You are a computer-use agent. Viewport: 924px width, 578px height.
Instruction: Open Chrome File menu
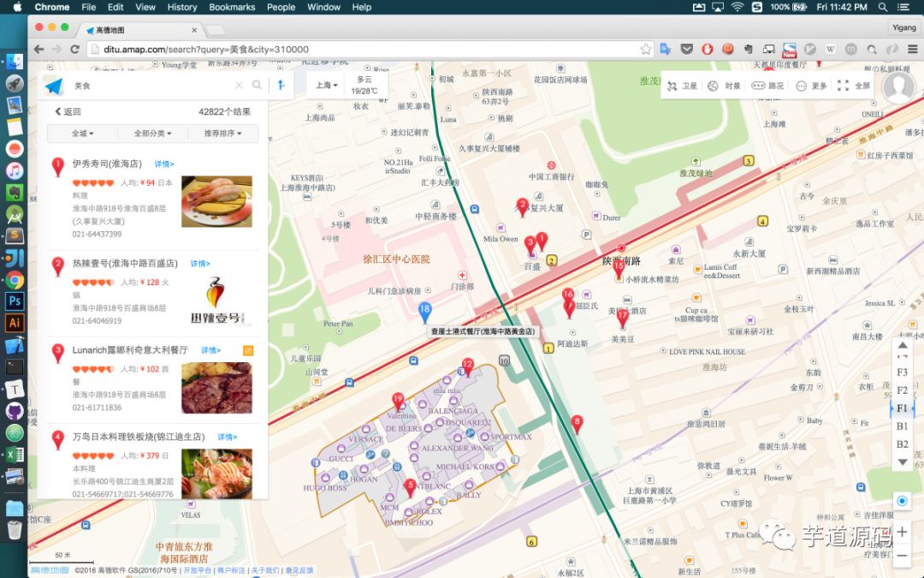pos(88,7)
